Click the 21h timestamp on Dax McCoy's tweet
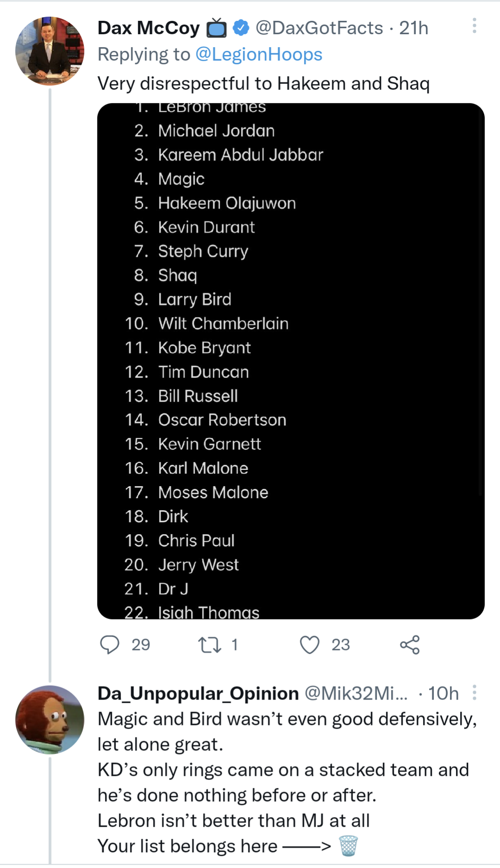Image resolution: width=500 pixels, height=868 pixels. click(x=413, y=28)
